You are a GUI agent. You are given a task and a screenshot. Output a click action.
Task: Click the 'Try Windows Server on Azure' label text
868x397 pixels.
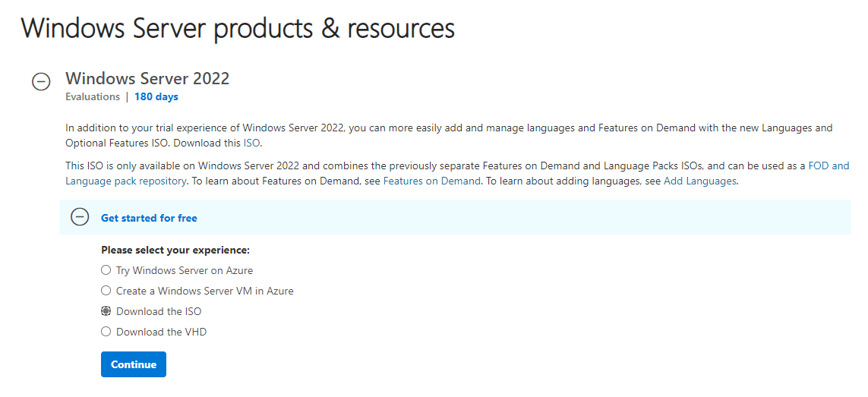[x=185, y=270]
